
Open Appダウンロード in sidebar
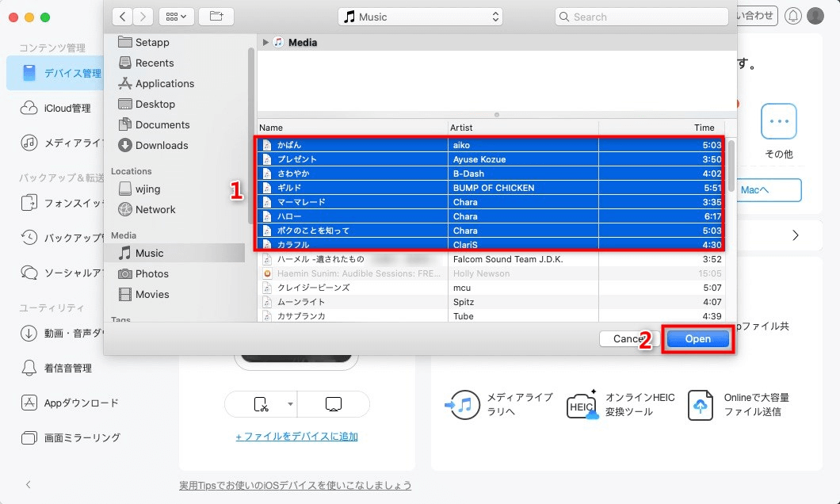(70, 403)
